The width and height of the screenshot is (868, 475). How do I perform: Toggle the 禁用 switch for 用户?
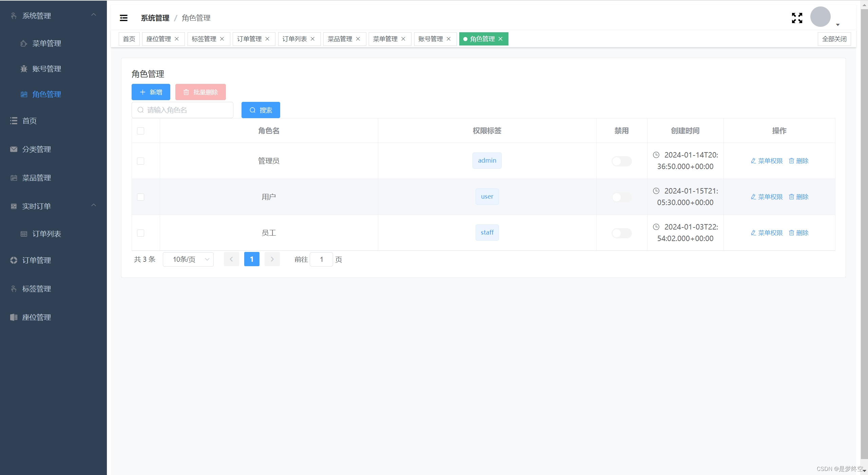(x=621, y=197)
